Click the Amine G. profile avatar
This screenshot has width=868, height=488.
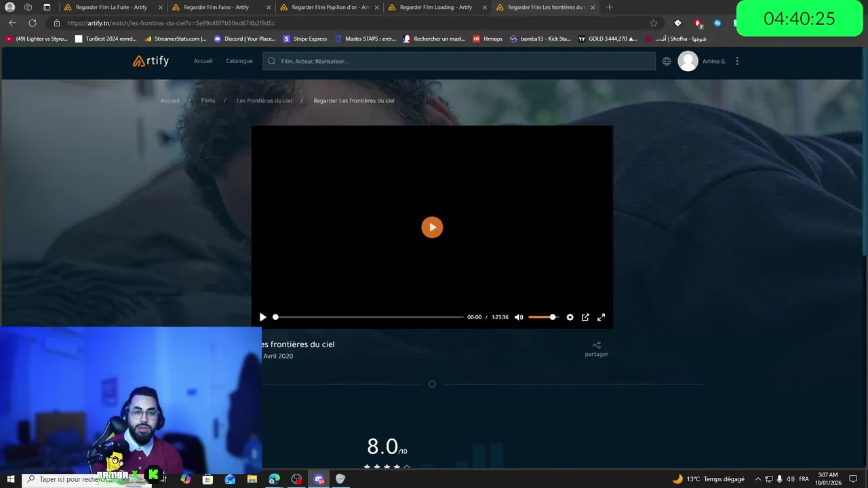tap(688, 61)
